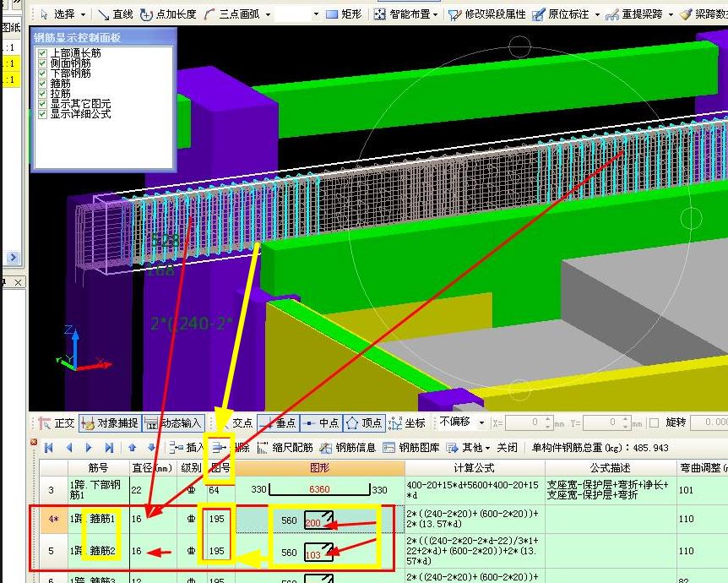Toggle 正交 orthogonal mode
Image resolution: width=728 pixels, height=583 pixels.
coord(57,422)
